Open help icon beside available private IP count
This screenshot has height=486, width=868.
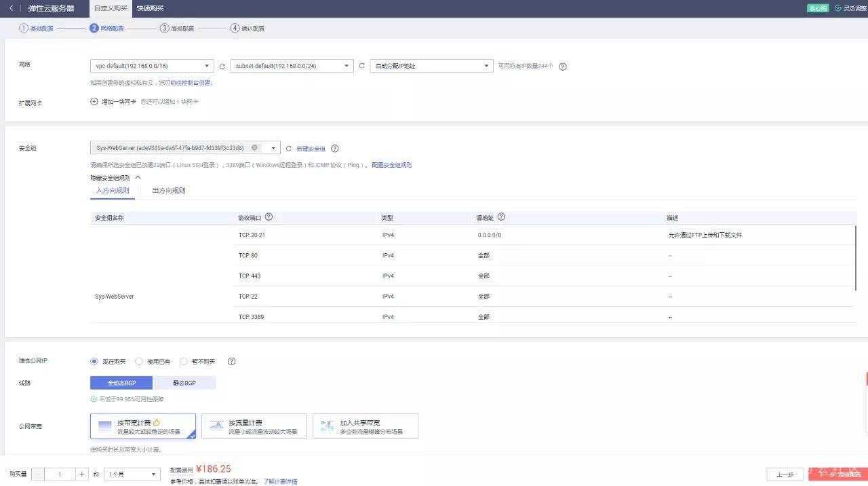(x=563, y=67)
